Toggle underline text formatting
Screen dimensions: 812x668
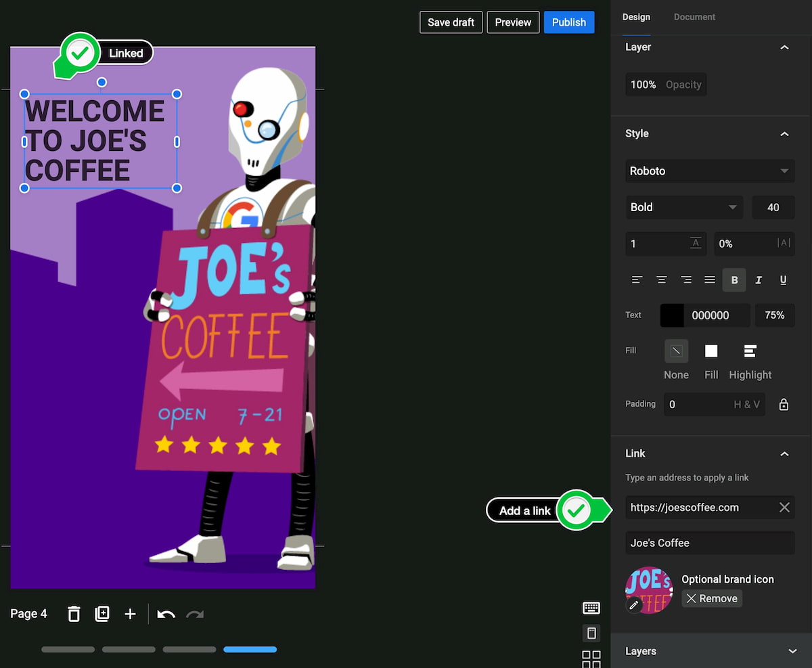click(x=783, y=280)
